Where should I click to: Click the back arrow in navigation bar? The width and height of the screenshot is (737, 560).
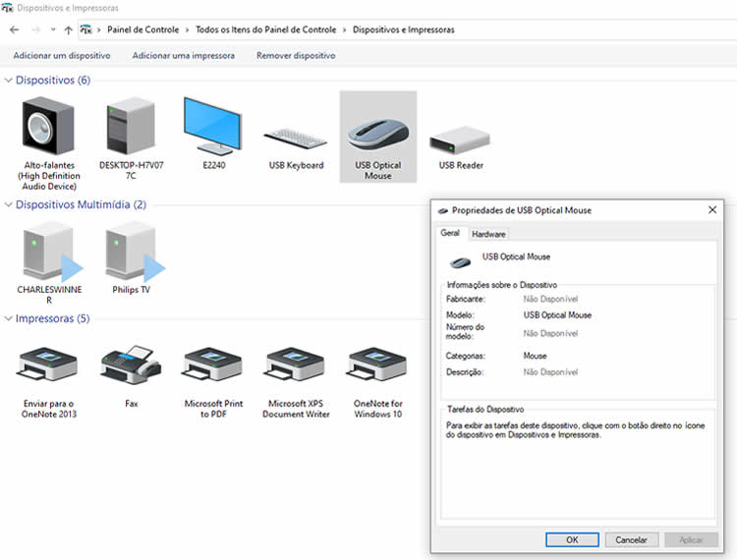[14, 29]
